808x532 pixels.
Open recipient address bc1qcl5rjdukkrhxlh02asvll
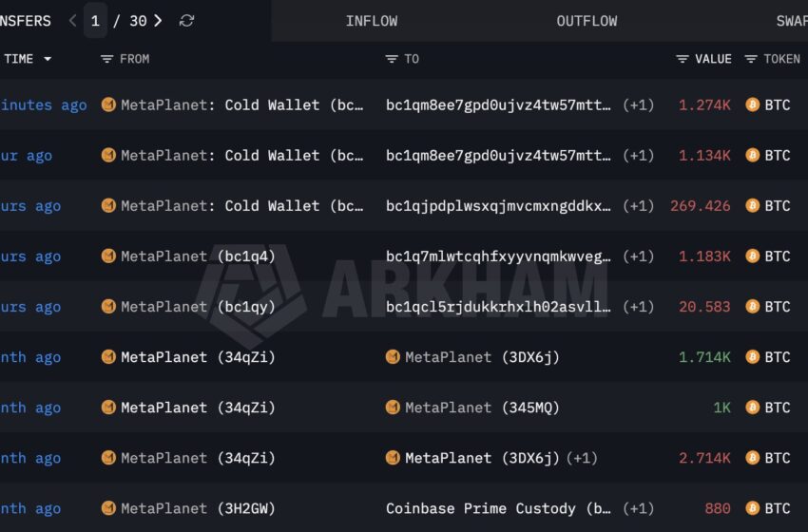[x=498, y=307]
